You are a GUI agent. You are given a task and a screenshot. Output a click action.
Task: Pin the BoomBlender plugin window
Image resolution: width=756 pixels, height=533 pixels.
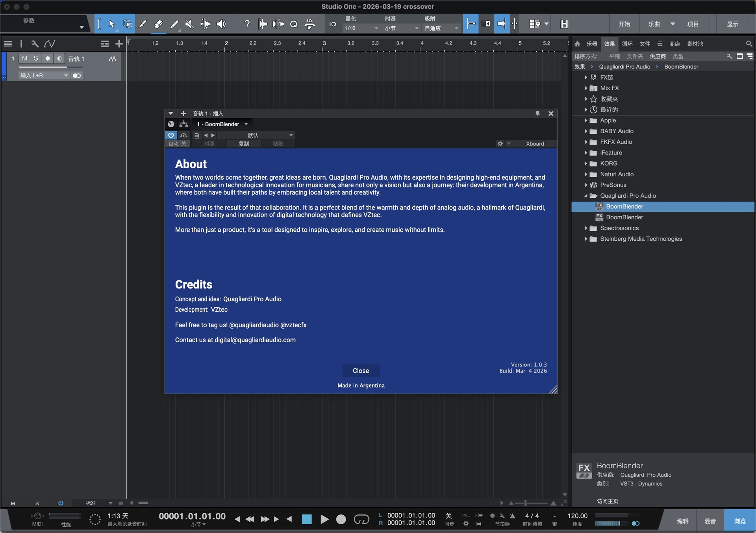click(537, 113)
